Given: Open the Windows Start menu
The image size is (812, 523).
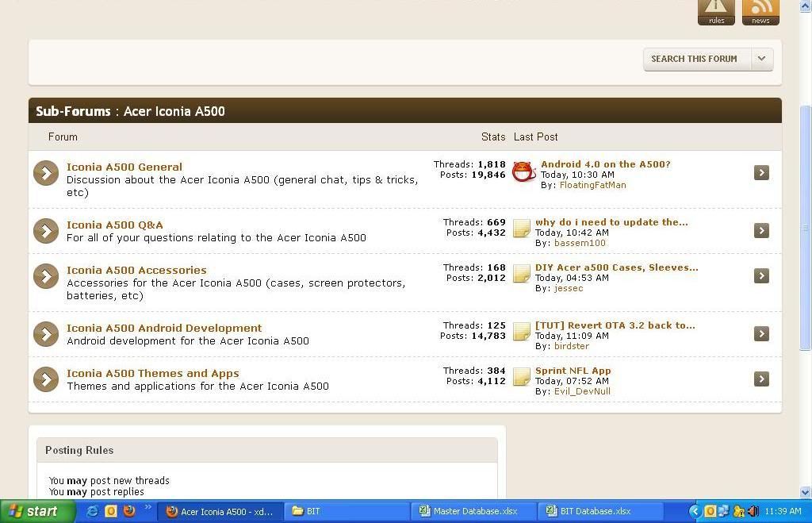Looking at the screenshot, I should pos(37,511).
